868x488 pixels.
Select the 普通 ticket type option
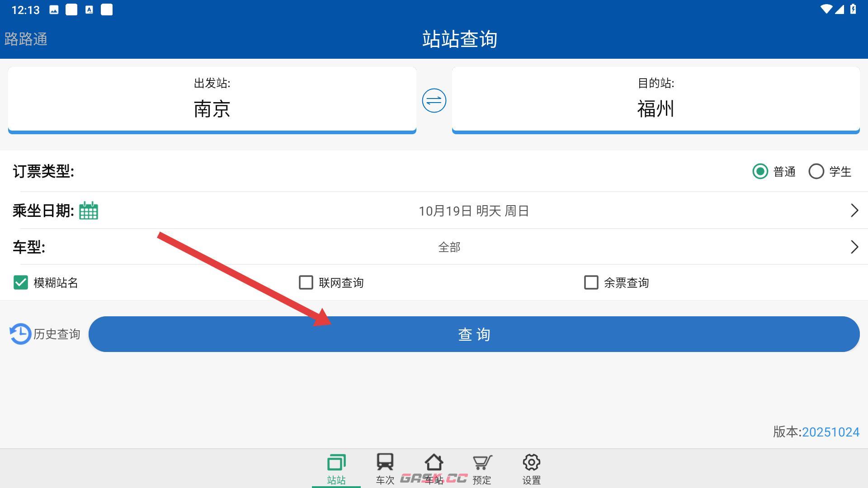pos(760,172)
